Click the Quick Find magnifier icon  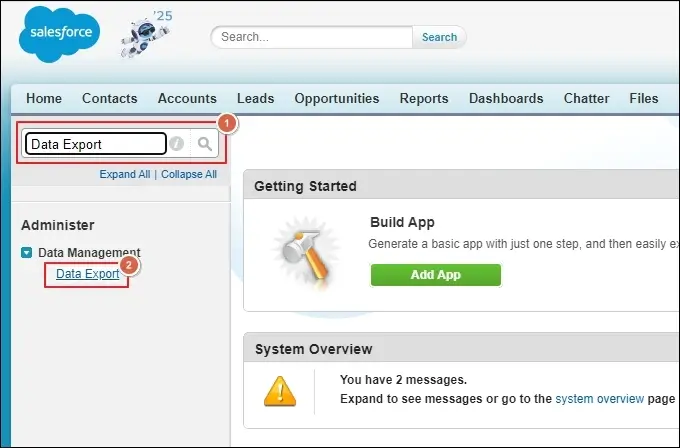[205, 144]
